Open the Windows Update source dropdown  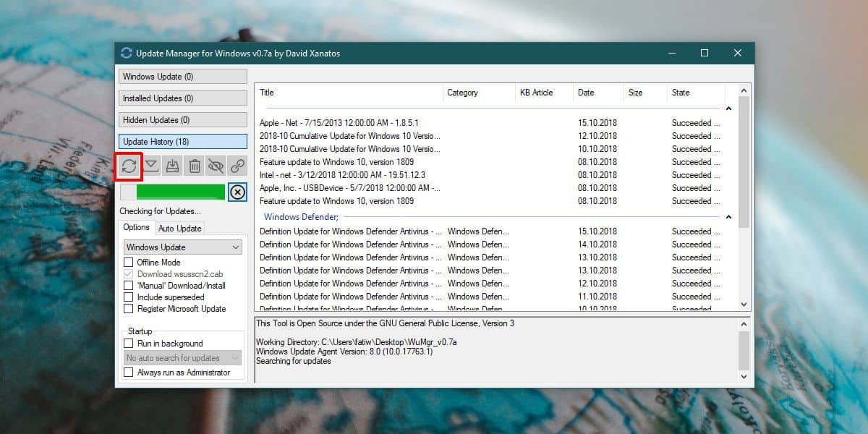click(x=183, y=247)
